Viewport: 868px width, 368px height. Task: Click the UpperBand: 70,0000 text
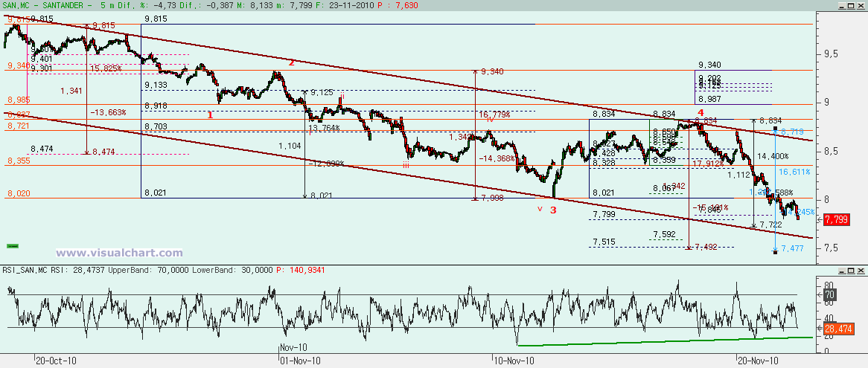click(147, 270)
